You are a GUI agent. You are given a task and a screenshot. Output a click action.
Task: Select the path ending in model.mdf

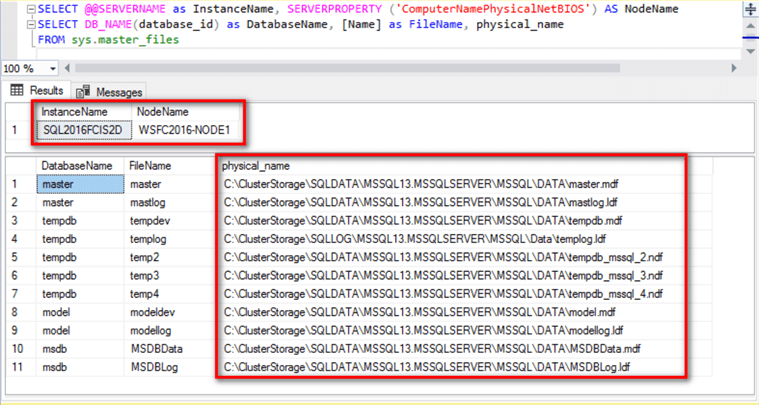(420, 313)
